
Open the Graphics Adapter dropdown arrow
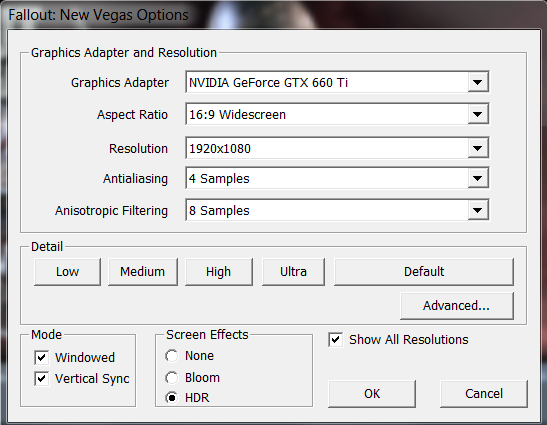coord(477,82)
